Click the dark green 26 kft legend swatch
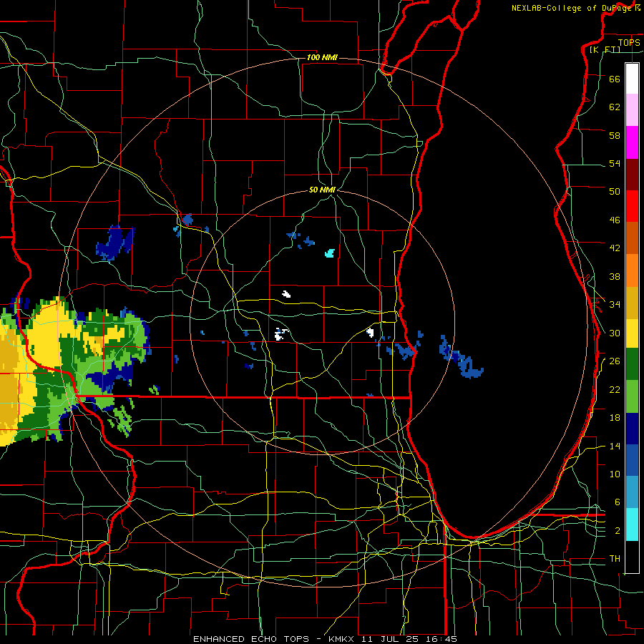 click(632, 364)
